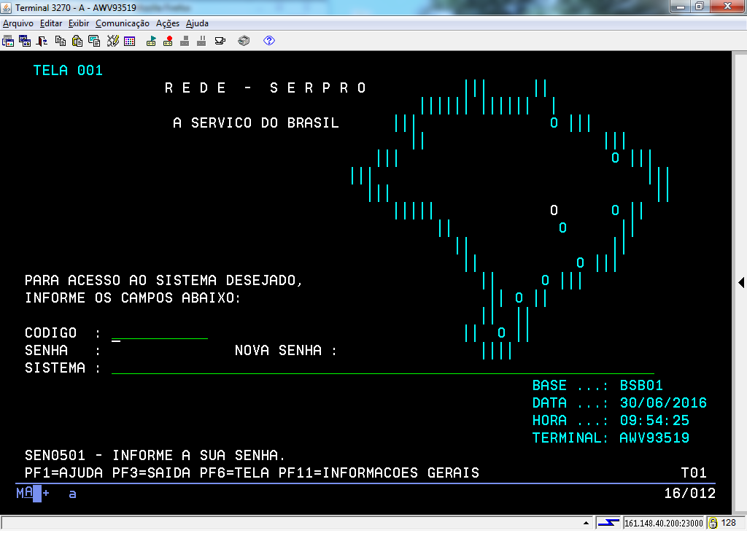Click the Copy toolbar icon
Image resolution: width=747 pixels, height=560 pixels.
(x=61, y=41)
